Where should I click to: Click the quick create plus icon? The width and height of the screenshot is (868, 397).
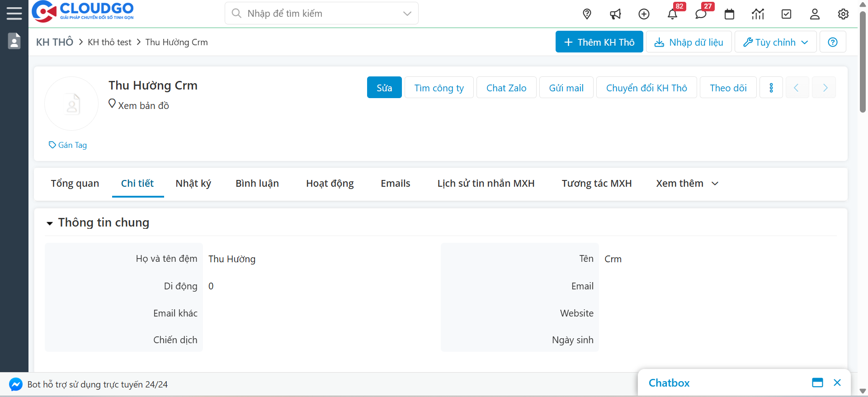pos(644,14)
